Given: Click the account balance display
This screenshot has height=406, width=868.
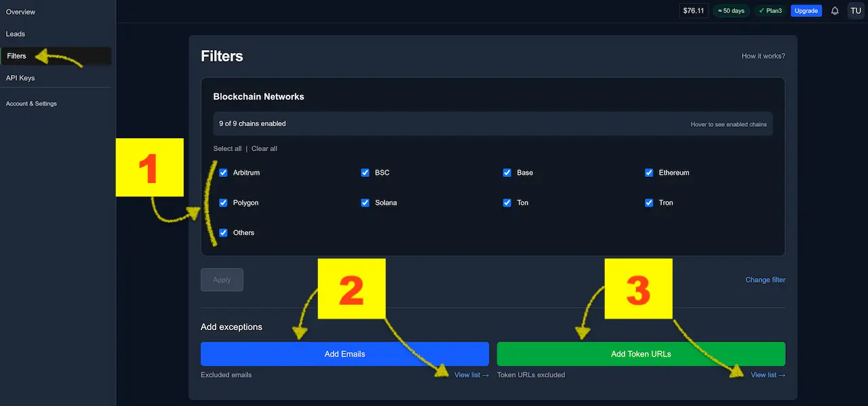Looking at the screenshot, I should (x=693, y=10).
